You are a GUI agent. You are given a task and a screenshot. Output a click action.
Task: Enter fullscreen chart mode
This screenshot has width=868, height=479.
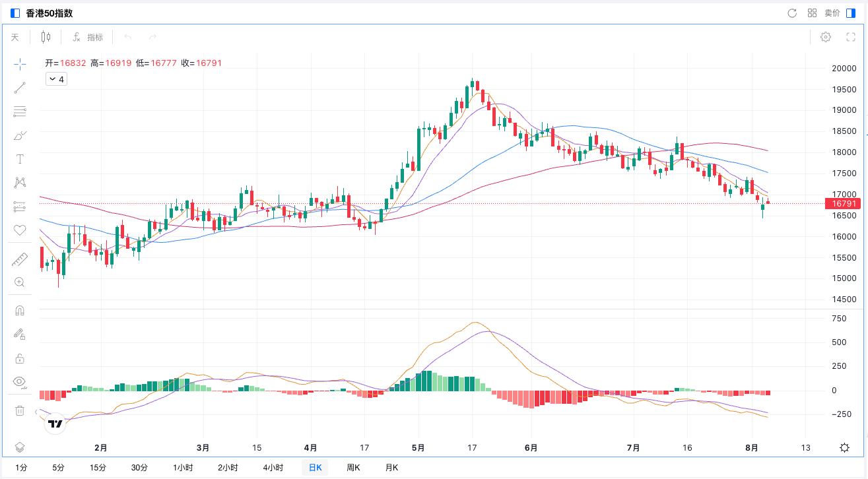tap(851, 37)
